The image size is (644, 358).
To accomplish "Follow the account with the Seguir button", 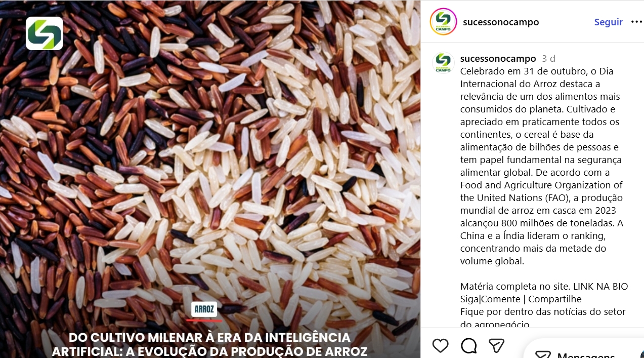I will (x=608, y=22).
